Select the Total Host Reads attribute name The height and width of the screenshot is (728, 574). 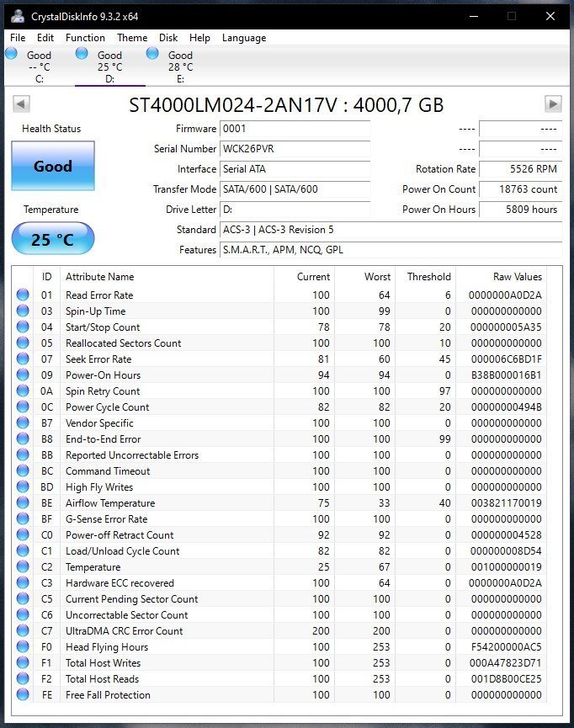[102, 679]
